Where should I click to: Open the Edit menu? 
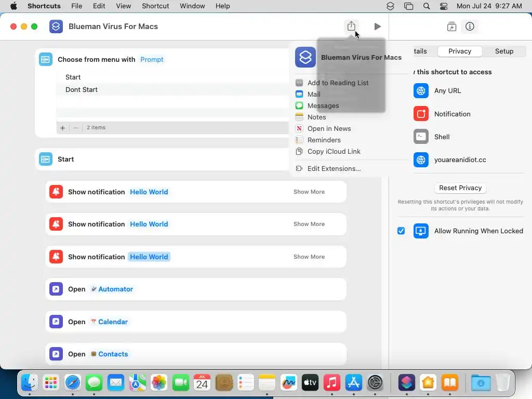click(99, 6)
